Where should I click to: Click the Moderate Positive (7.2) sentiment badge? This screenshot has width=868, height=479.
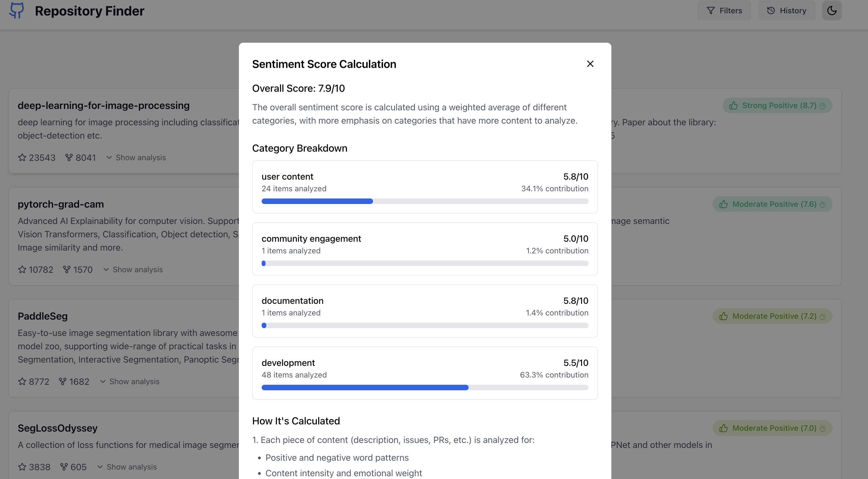pos(772,316)
